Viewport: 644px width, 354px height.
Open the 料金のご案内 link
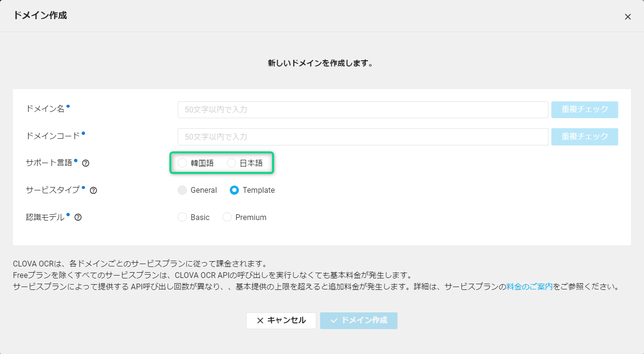(x=529, y=287)
